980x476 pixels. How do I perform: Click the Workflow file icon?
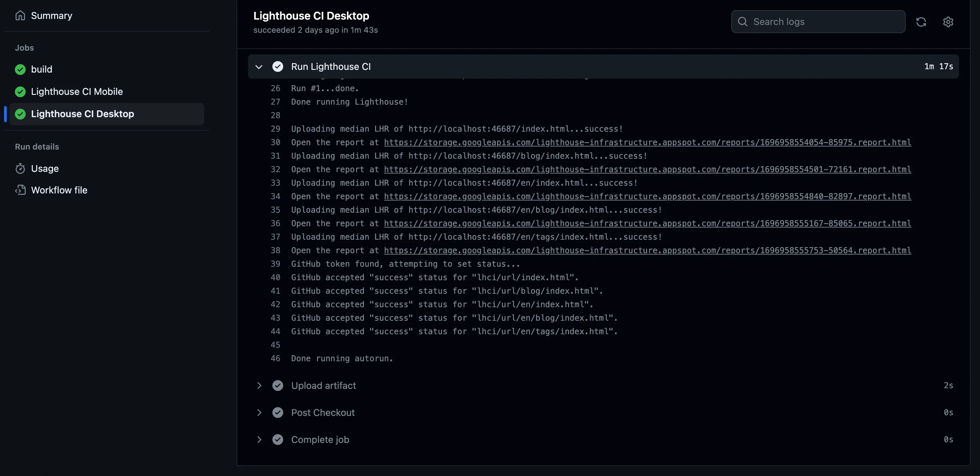[x=20, y=190]
